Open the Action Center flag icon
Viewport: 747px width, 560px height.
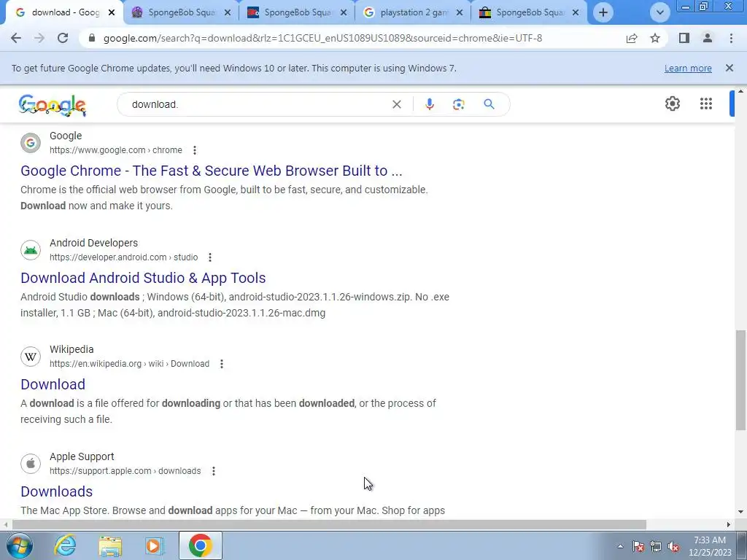(638, 546)
